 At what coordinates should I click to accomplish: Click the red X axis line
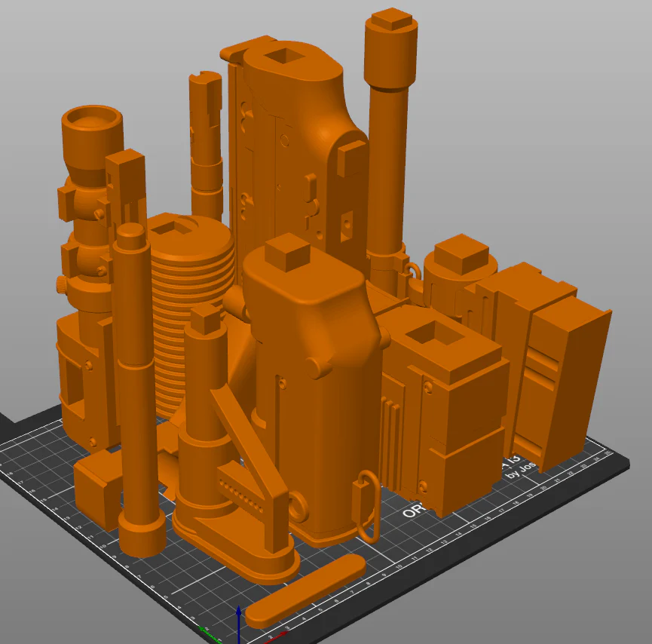point(277,636)
